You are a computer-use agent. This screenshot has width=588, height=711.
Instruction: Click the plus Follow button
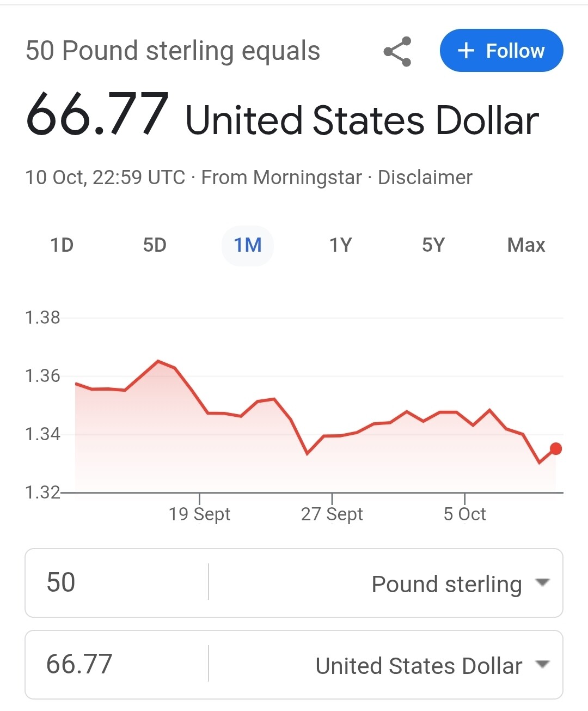[x=501, y=51]
